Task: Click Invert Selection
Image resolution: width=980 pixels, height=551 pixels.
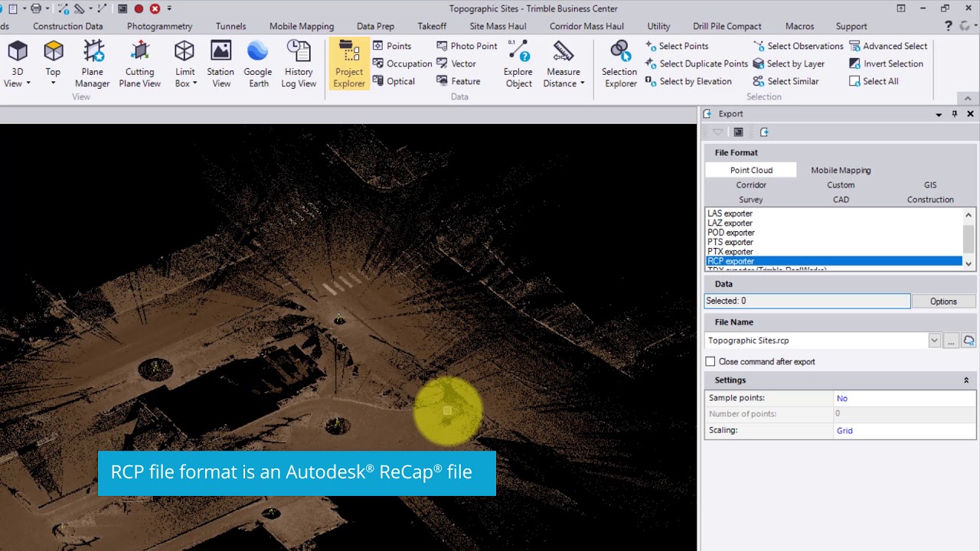Action: click(x=886, y=64)
